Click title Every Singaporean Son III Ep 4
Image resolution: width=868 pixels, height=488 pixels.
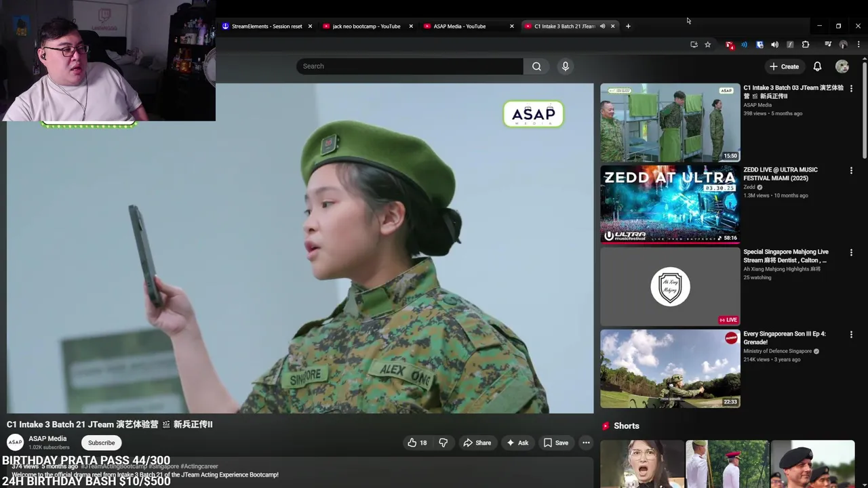click(x=785, y=338)
